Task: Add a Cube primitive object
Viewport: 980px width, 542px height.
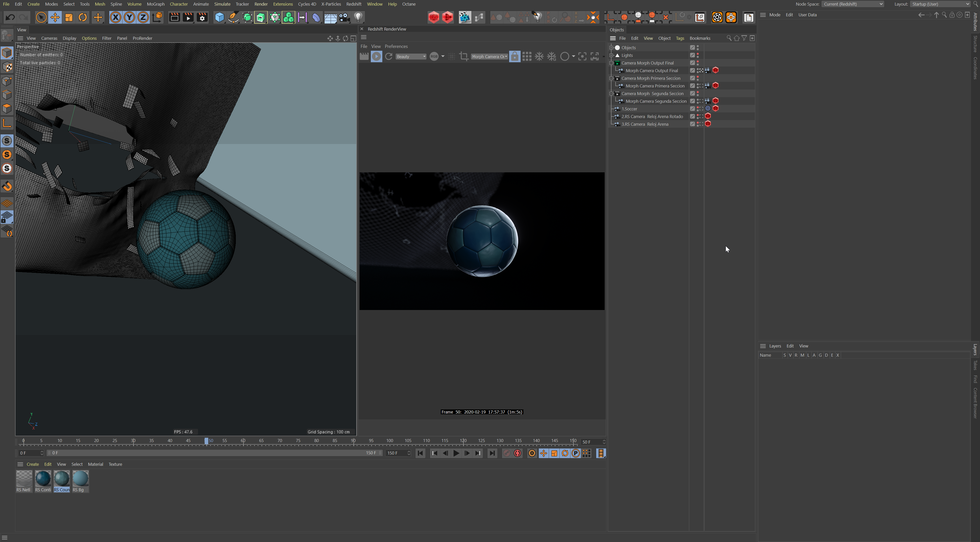Action: tap(219, 18)
